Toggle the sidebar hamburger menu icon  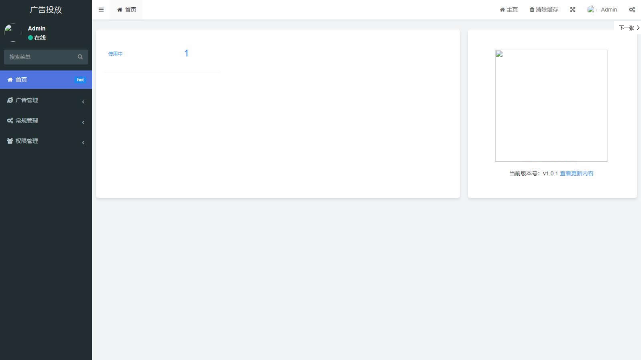click(x=101, y=10)
